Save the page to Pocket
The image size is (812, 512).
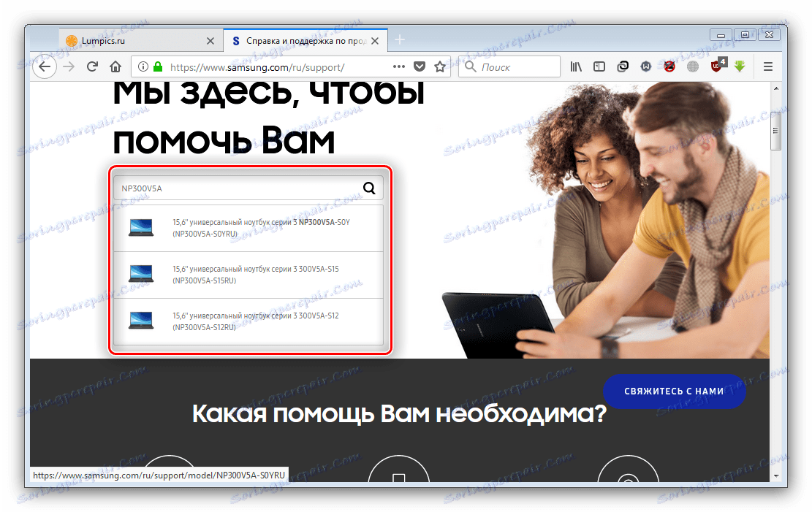pos(419,66)
